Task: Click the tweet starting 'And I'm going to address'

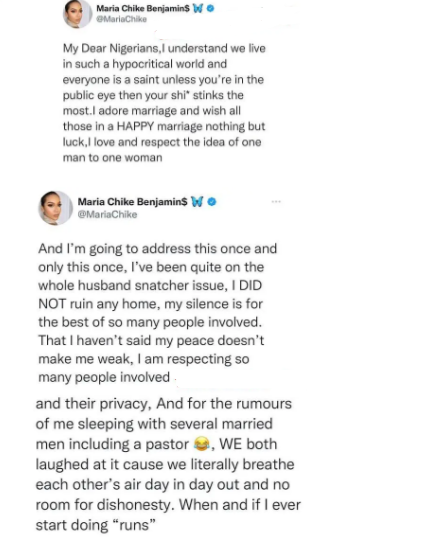Action: coord(157,313)
